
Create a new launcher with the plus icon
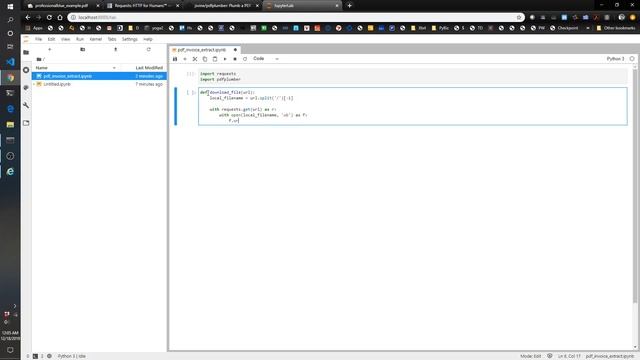click(x=49, y=49)
